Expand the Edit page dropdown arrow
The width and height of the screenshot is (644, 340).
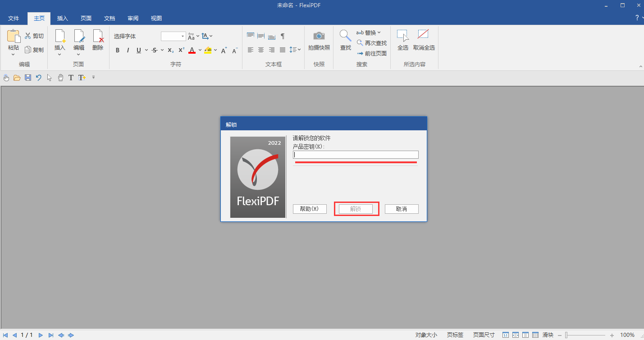pyautogui.click(x=79, y=55)
